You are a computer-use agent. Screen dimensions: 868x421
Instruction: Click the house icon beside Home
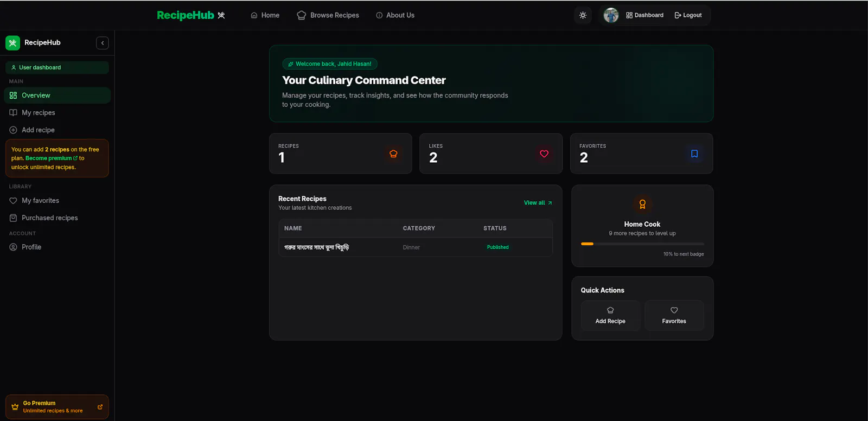254,15
